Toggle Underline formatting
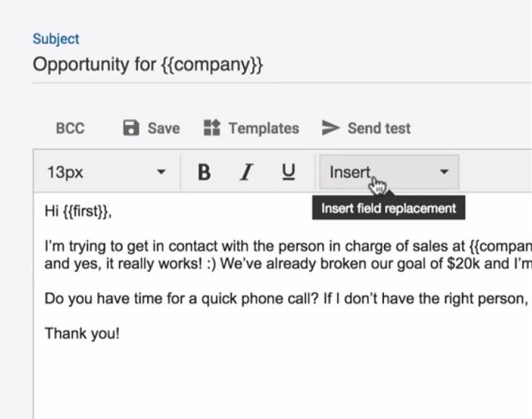The width and height of the screenshot is (532, 419). [289, 172]
